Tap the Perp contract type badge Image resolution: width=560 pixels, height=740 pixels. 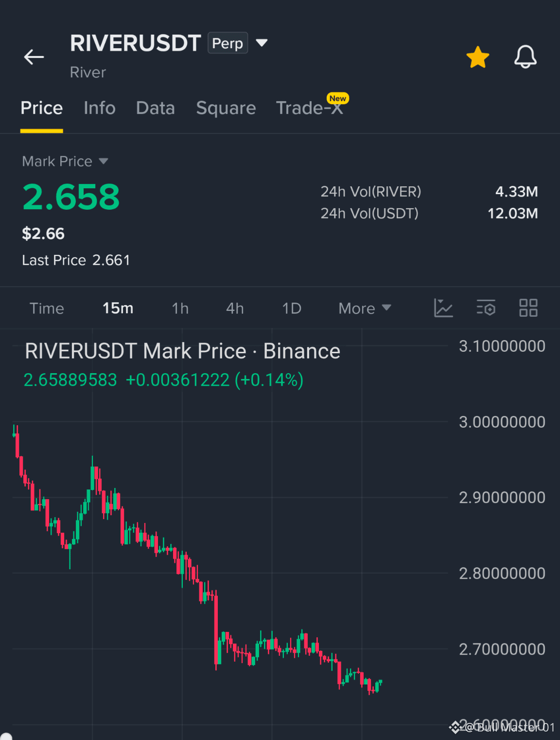[x=228, y=43]
